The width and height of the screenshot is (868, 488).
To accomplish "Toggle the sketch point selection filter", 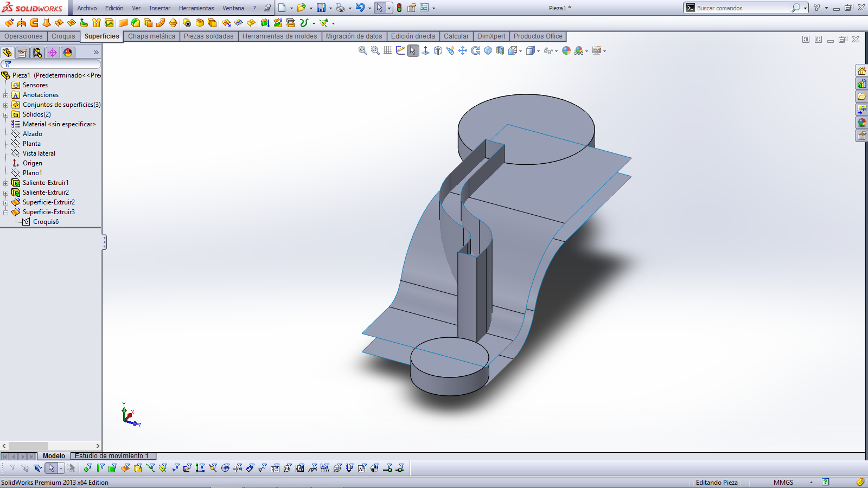I will coord(175,468).
